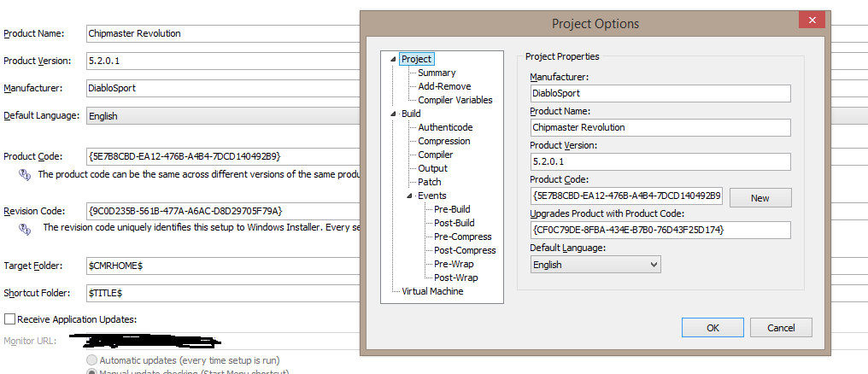Click Product Name field in Project Options
This screenshot has height=374, width=868.
coord(660,127)
